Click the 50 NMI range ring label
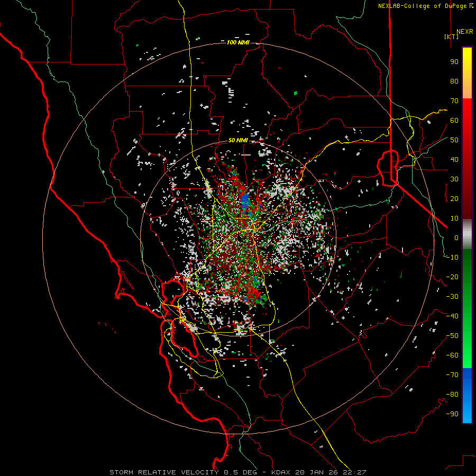The image size is (476, 476). (238, 141)
